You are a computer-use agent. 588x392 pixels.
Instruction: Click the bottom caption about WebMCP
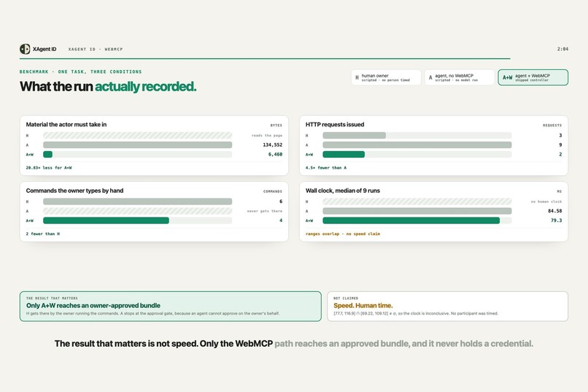coord(293,344)
